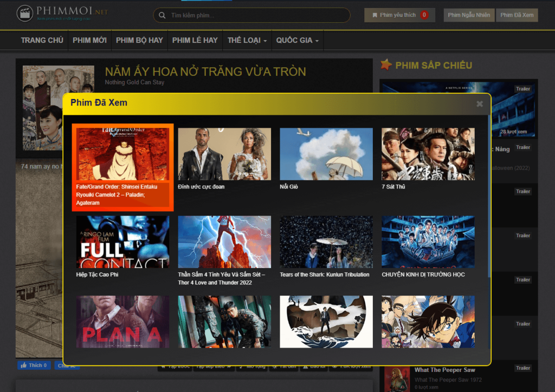This screenshot has width=555, height=392.
Task: Click the bookmark icon in Phim yêu thích
Action: [375, 15]
